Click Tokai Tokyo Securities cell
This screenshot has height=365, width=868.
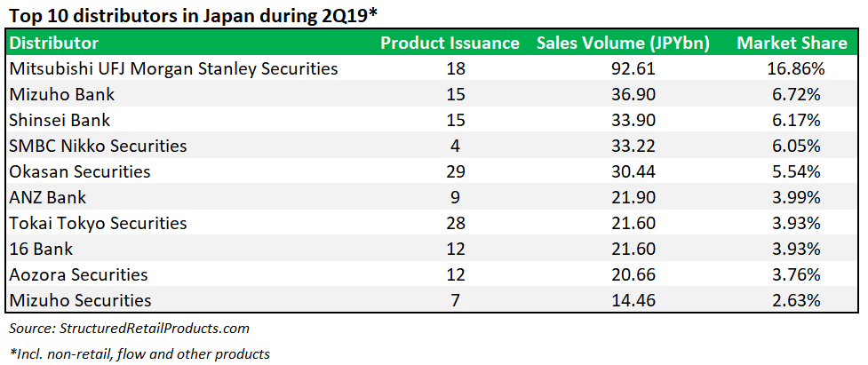(x=98, y=223)
